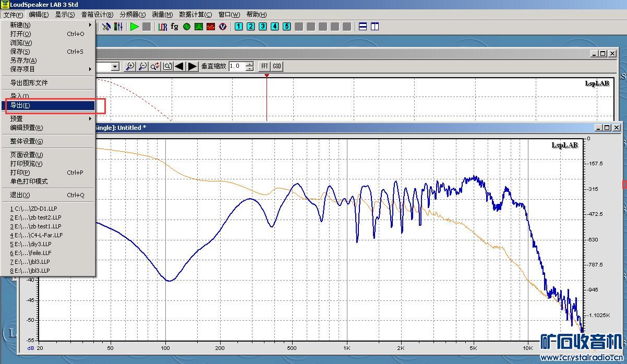Tile windows horizontally using toolbar icon

point(363,26)
